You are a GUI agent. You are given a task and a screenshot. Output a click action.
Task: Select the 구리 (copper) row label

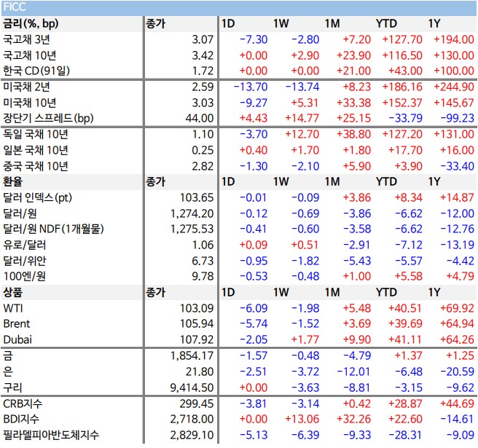12,388
